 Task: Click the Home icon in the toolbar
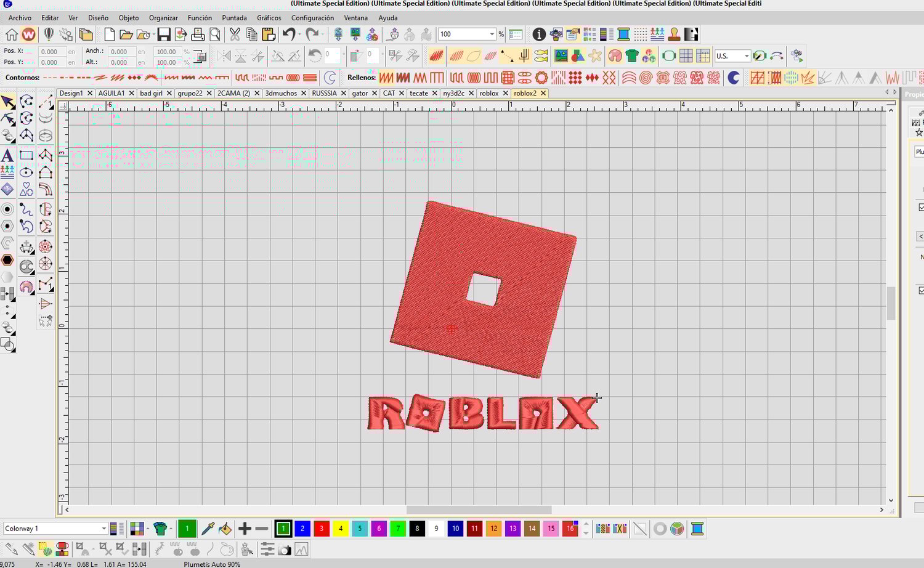12,34
